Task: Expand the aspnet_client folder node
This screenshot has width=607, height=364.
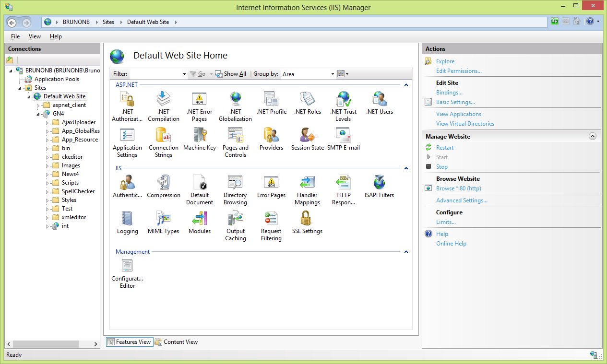Action: click(x=38, y=105)
